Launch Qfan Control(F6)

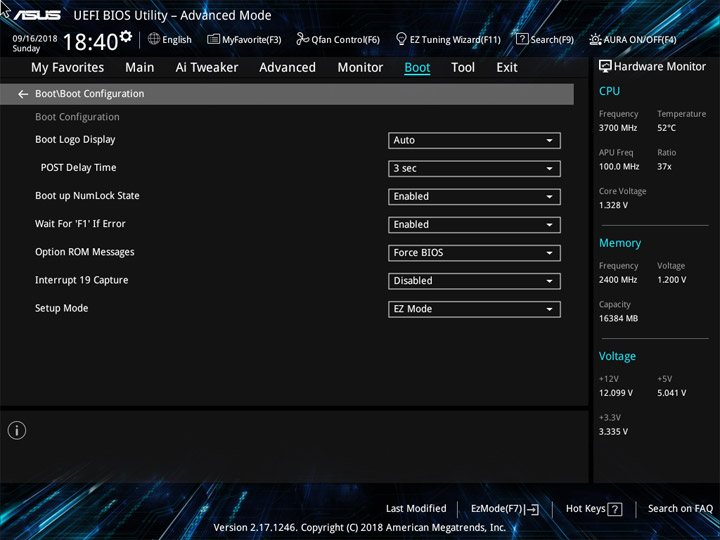338,39
